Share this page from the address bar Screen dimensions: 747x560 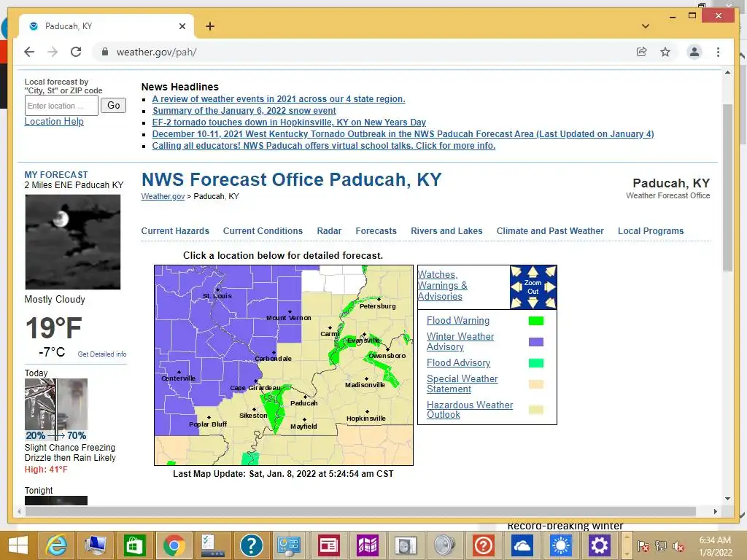642,52
